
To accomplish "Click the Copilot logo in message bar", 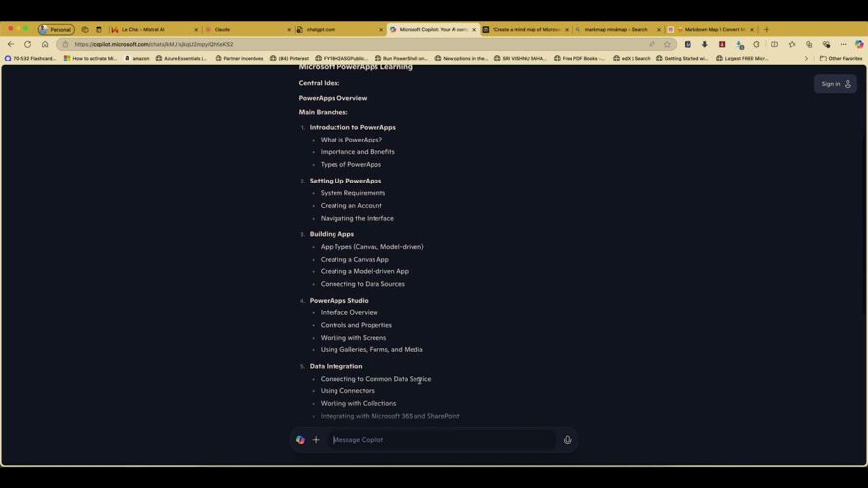I will (300, 440).
